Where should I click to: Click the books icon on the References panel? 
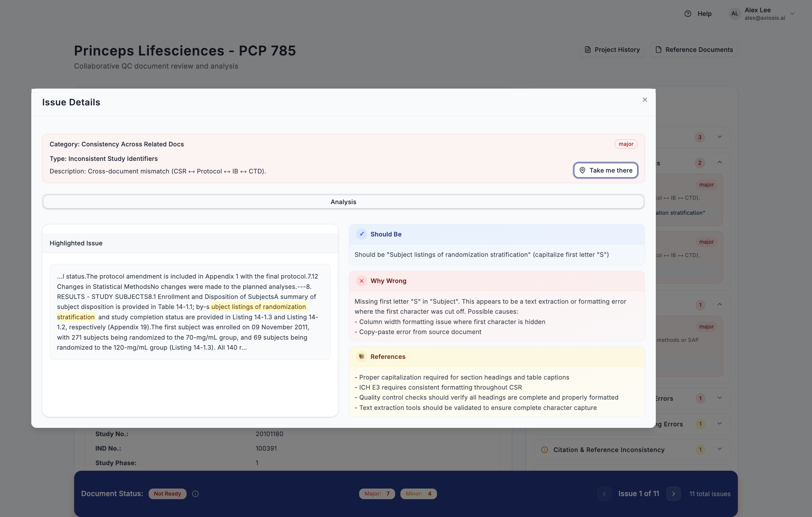[361, 356]
